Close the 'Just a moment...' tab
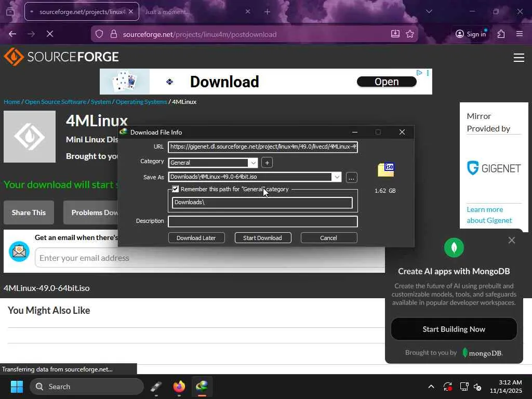Screen dimensions: 532x399 tap(248, 11)
